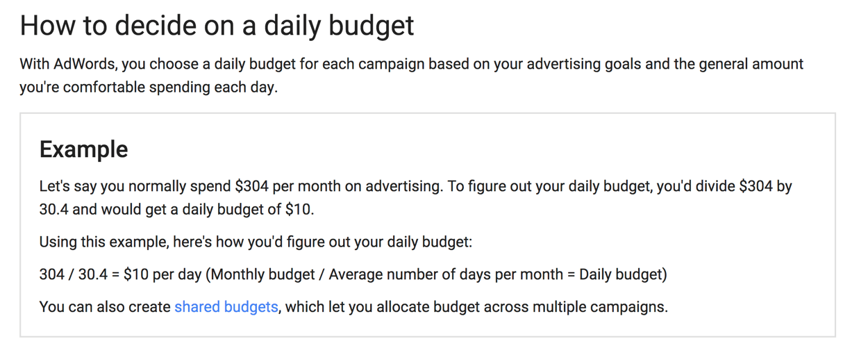Click the words "You can also create"
Screen dimensions: 868x357
coord(105,307)
